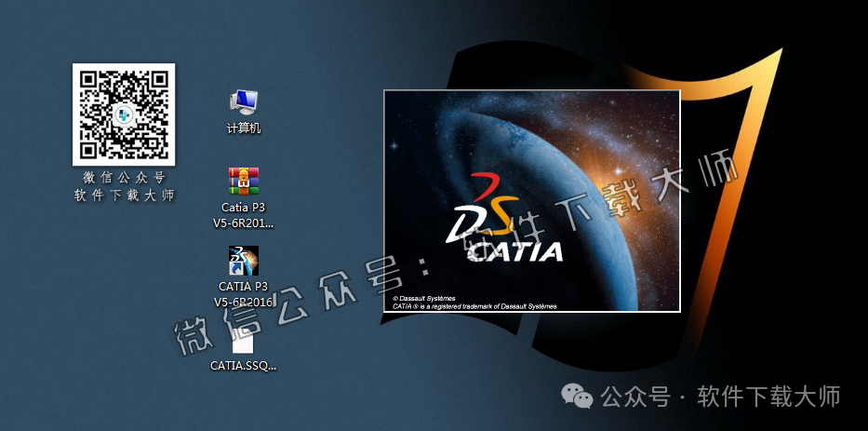The width and height of the screenshot is (868, 431).
Task: Click the 'CATIA P3 V5-6R2016' shortcut name label
Action: [x=244, y=294]
